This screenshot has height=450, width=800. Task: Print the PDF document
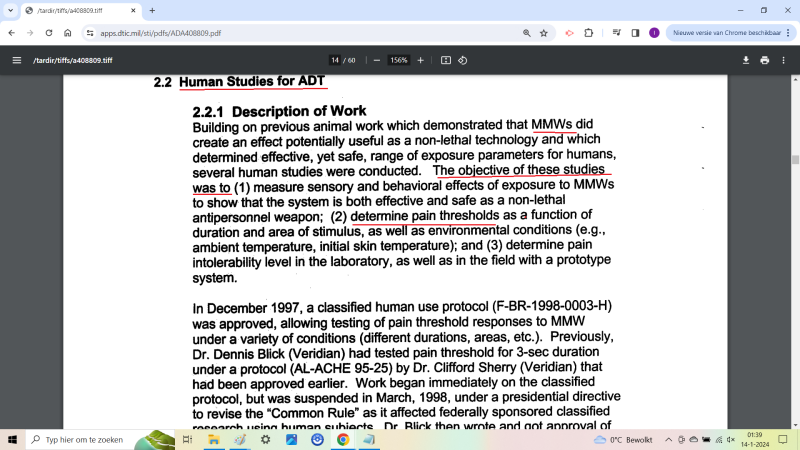(x=764, y=60)
